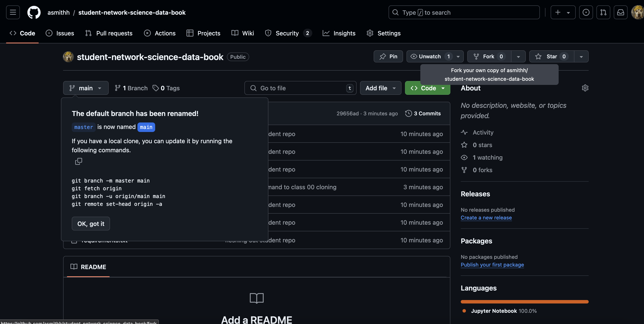This screenshot has width=644, height=324.
Task: Switch to the Actions tab
Action: (159, 33)
